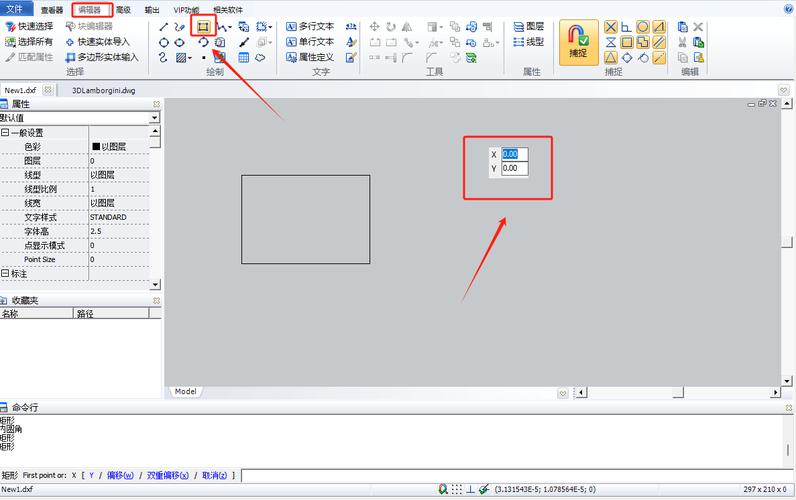
Task: Open the hatch tool dropdown arrow
Action: tap(190, 58)
